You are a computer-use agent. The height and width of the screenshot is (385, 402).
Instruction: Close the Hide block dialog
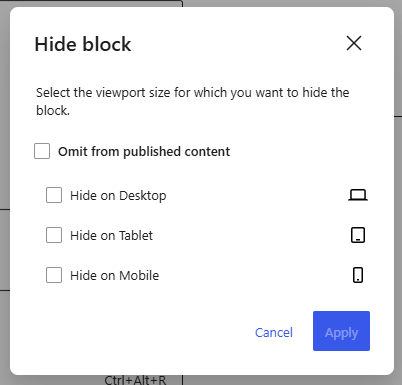(354, 43)
